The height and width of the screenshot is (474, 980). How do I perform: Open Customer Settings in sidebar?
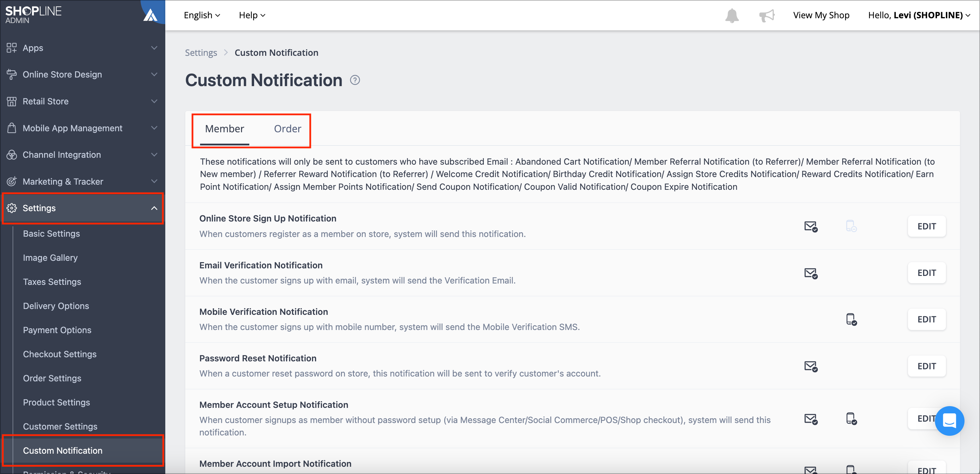[x=60, y=426]
